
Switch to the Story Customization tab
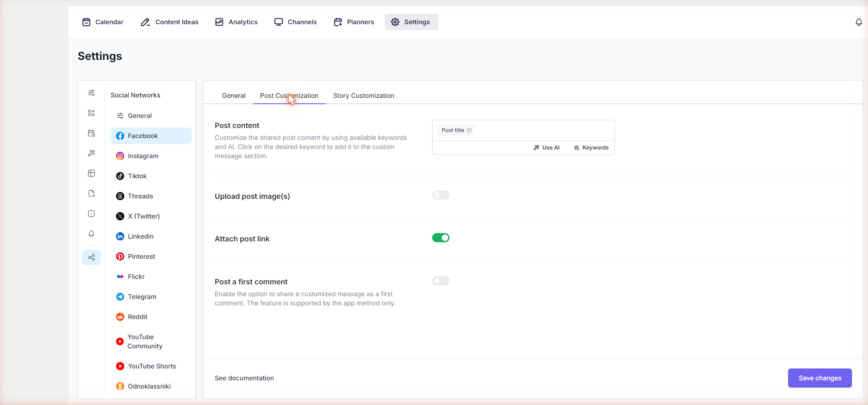(364, 96)
